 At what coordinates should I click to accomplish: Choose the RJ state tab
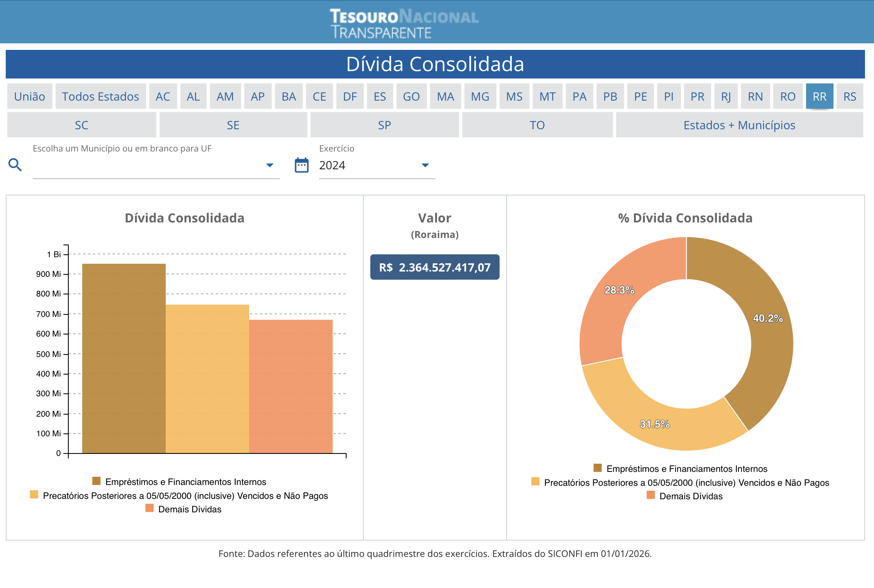(x=725, y=97)
